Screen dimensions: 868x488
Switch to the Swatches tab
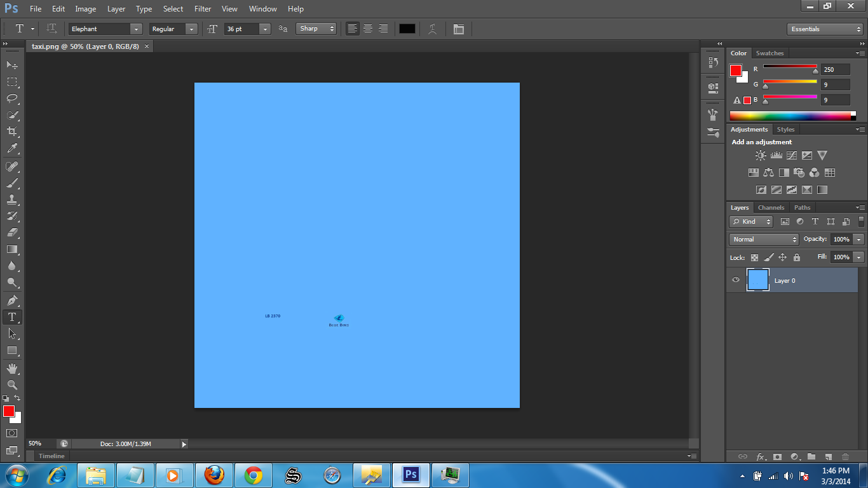click(770, 53)
